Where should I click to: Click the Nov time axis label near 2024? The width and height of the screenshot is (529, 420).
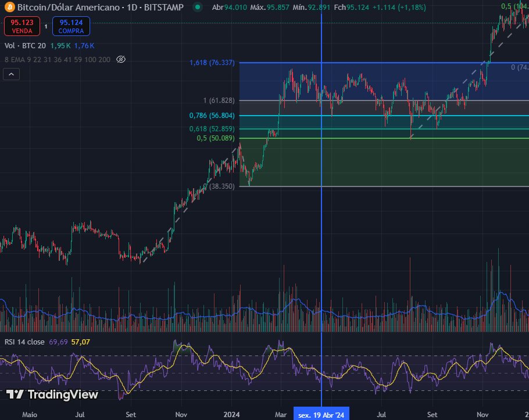pyautogui.click(x=181, y=415)
